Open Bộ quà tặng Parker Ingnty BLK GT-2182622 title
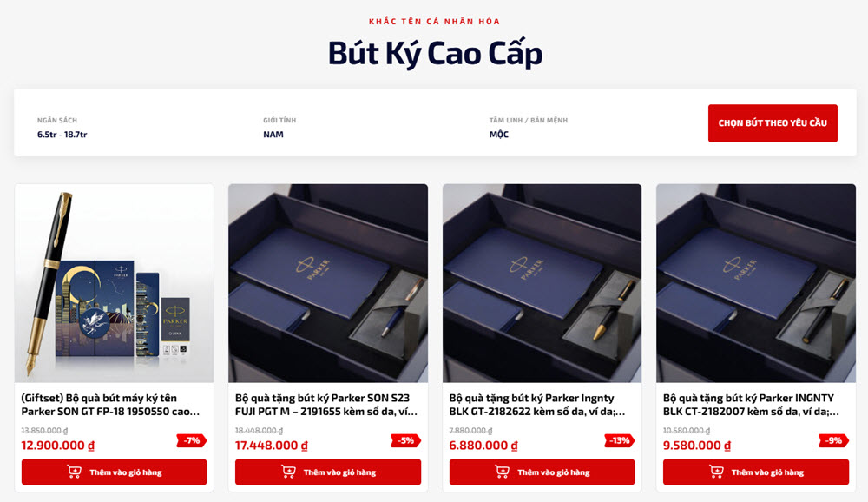Viewport: 868px width, 502px height. coord(537,405)
